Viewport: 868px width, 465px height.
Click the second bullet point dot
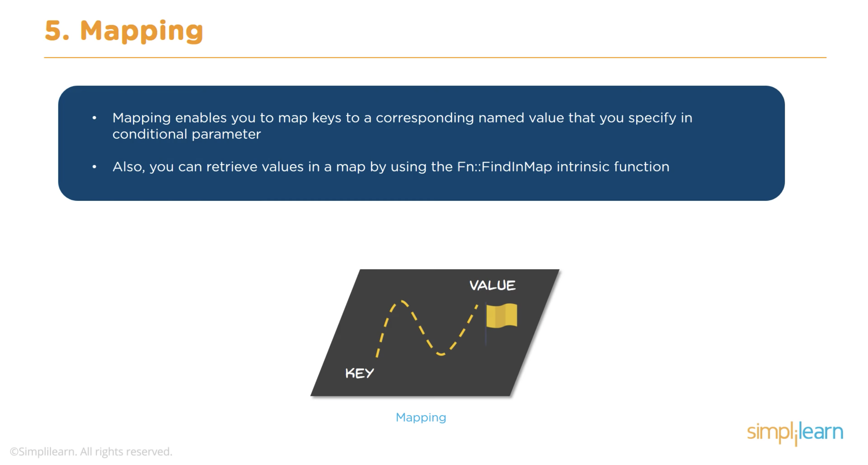coord(94,167)
